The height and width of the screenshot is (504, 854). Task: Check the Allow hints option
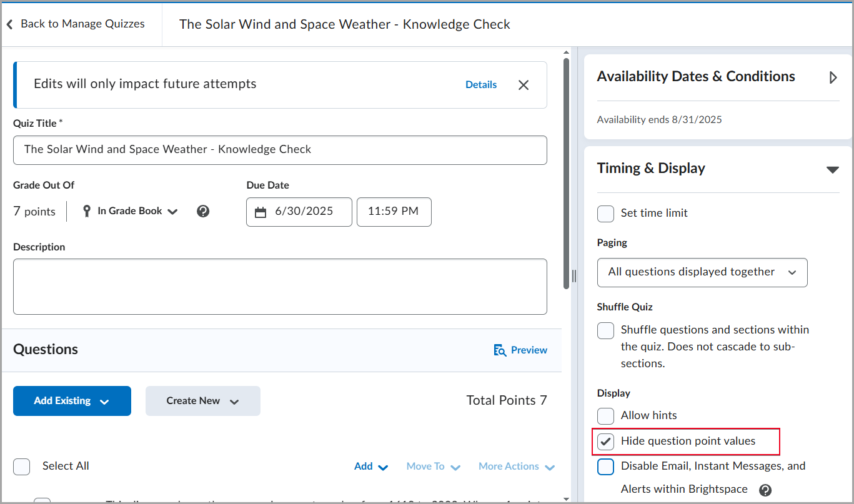605,416
